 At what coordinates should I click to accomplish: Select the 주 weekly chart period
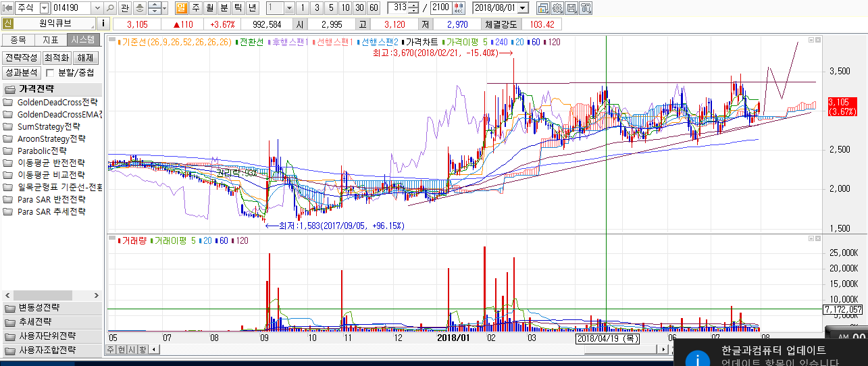coord(195,8)
